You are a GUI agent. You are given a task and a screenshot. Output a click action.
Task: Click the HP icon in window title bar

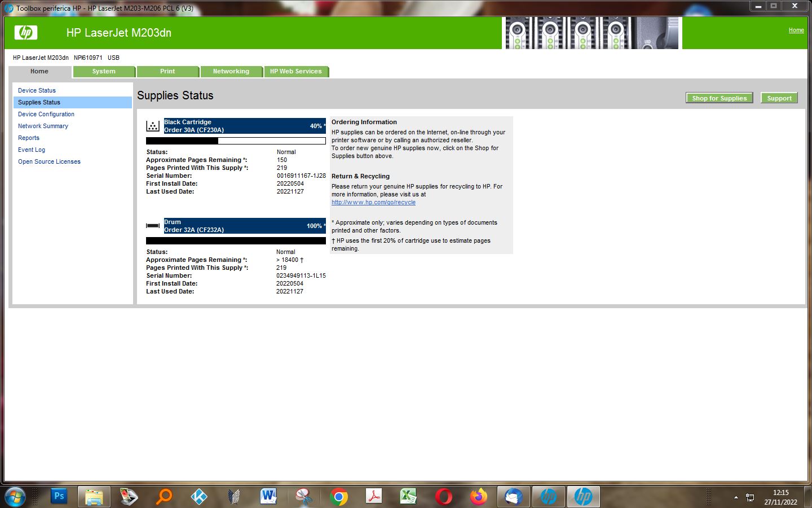click(x=9, y=8)
